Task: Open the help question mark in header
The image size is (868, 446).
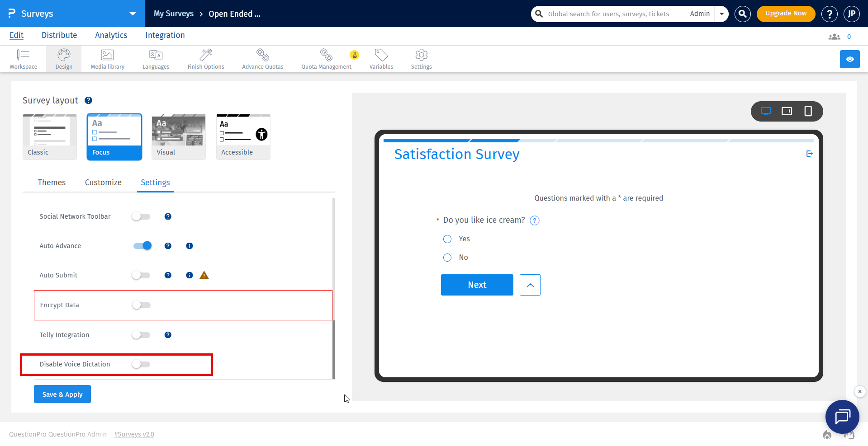Action: click(829, 14)
